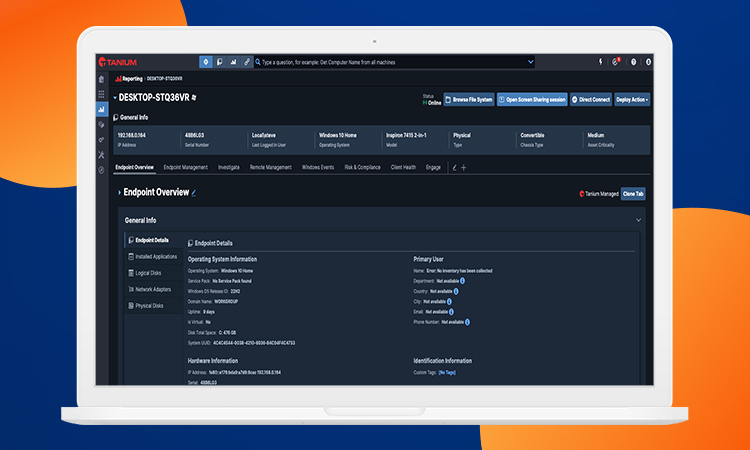
Task: Click the edit pencil next to Endpoint Overview
Action: [x=194, y=193]
